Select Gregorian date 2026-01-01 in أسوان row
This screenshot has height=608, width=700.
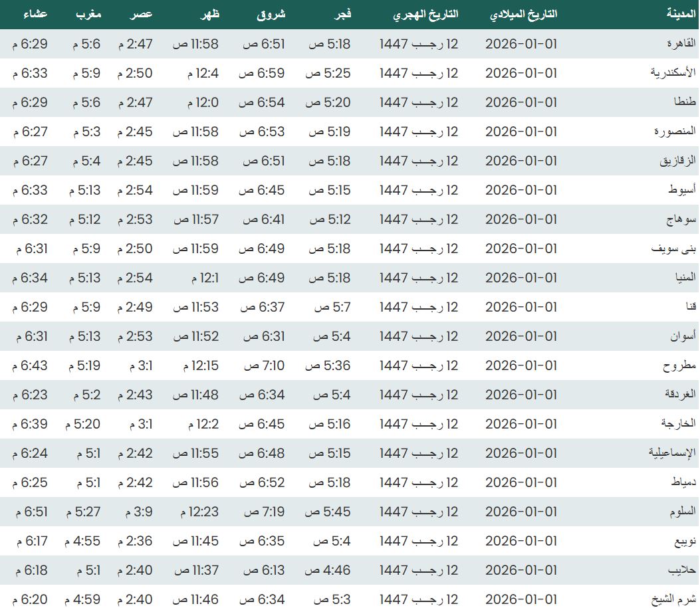[521, 336]
